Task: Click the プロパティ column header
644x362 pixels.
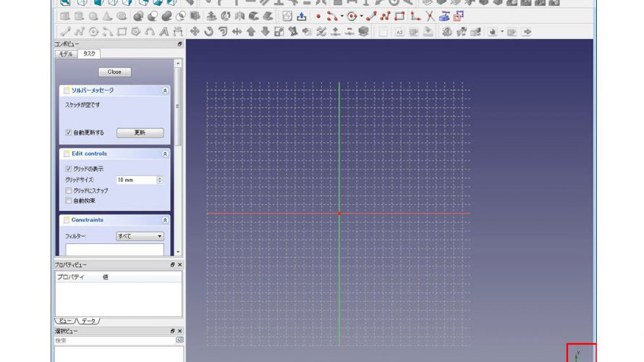Action: tap(71, 277)
